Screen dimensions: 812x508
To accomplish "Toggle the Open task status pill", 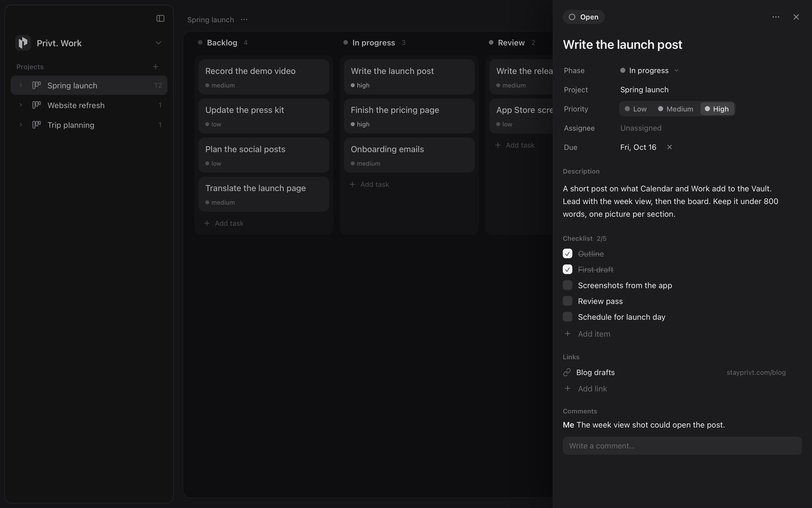I will coord(583,17).
